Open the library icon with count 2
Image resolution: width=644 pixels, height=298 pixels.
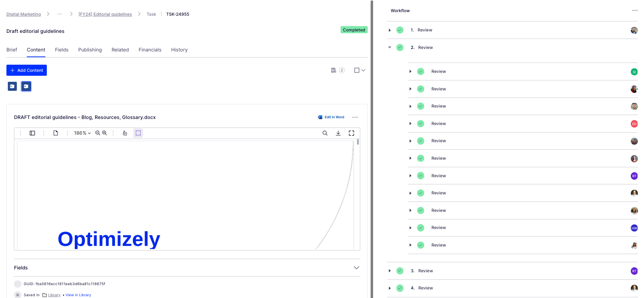click(337, 70)
